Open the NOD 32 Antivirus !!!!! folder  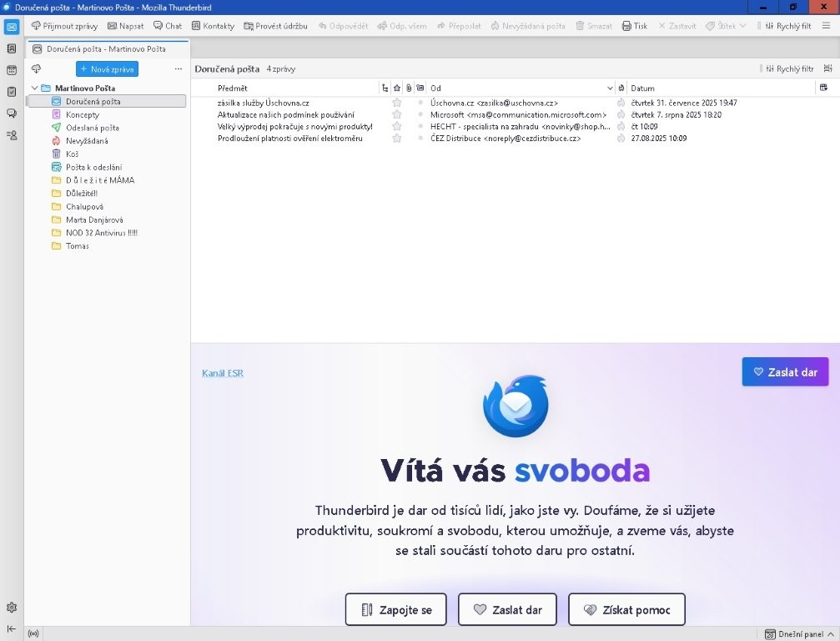(107, 233)
